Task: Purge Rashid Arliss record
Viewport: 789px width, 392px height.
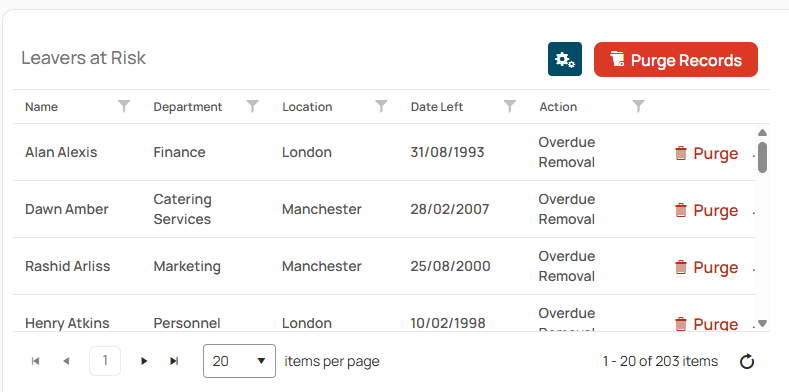Action: pyautogui.click(x=706, y=267)
